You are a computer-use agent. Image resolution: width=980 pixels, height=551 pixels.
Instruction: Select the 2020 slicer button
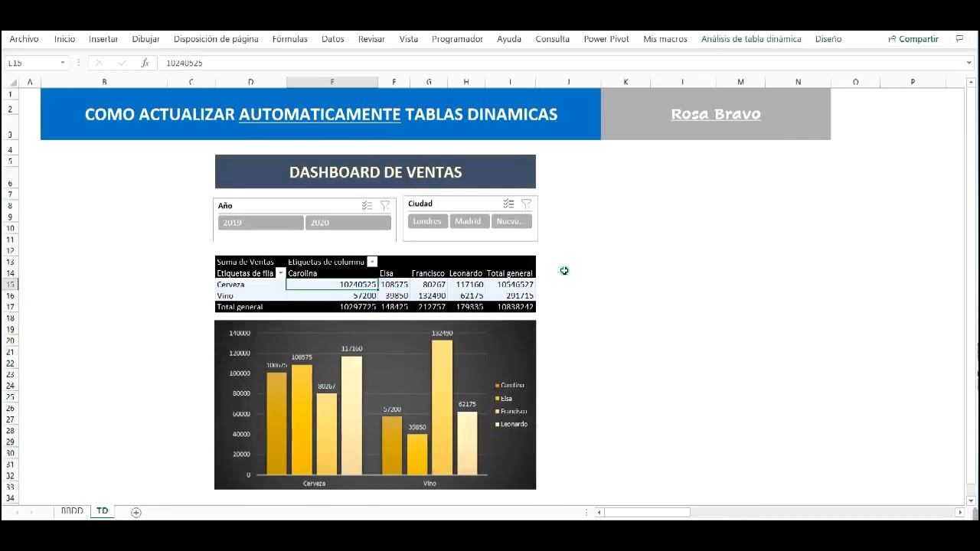click(348, 223)
